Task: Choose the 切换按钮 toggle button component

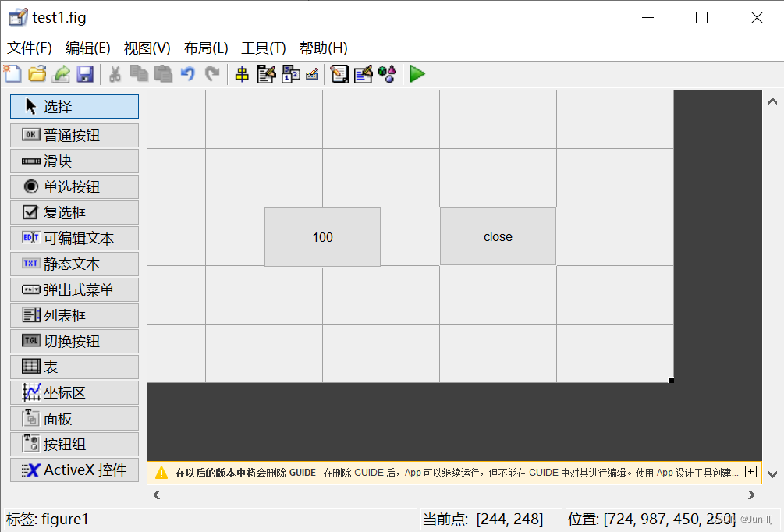Action: tap(75, 341)
